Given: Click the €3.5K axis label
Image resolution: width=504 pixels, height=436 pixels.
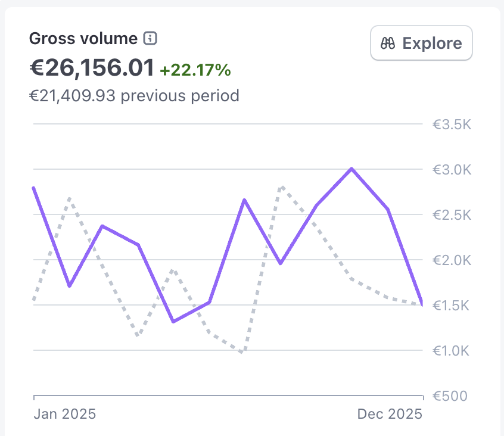Looking at the screenshot, I should tap(452, 124).
